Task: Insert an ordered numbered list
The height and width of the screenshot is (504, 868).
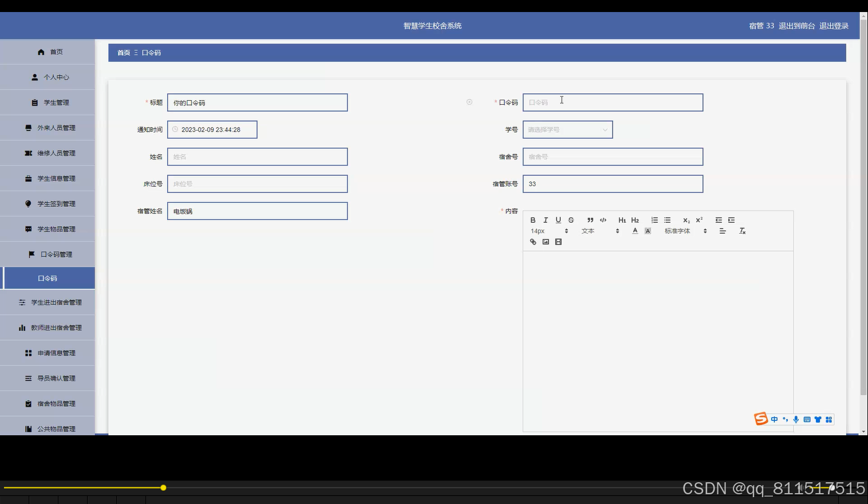Action: 654,220
